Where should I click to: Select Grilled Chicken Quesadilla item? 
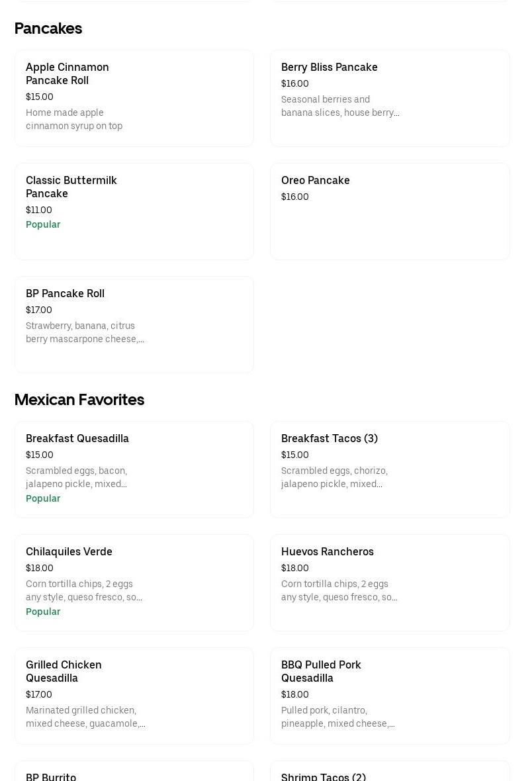(134, 696)
